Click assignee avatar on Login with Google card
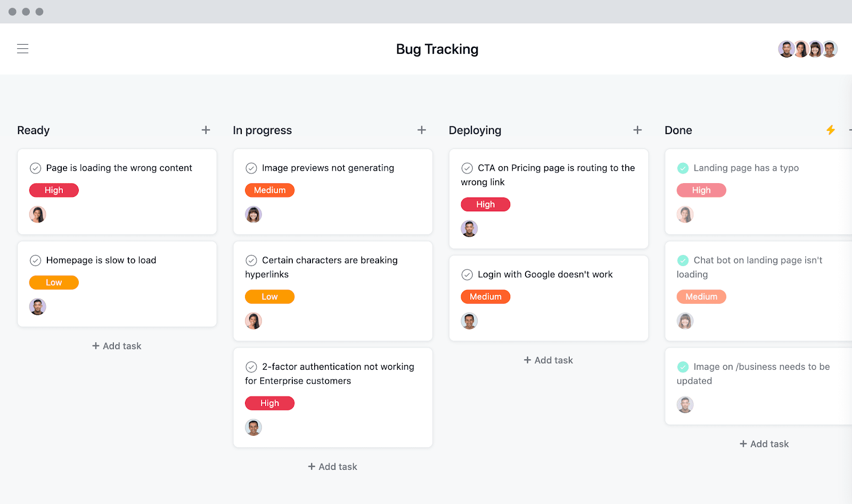Screen dimensions: 852x504 (x=469, y=321)
